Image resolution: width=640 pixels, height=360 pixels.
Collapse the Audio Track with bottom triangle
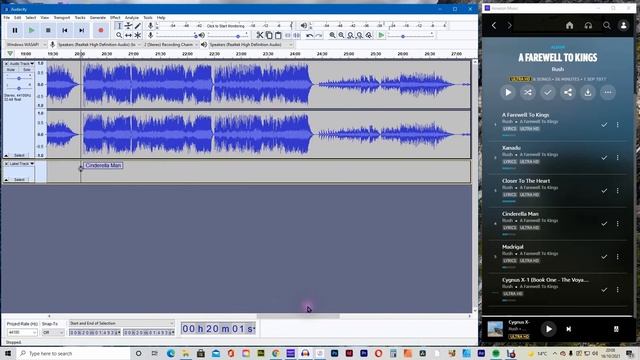[6, 156]
